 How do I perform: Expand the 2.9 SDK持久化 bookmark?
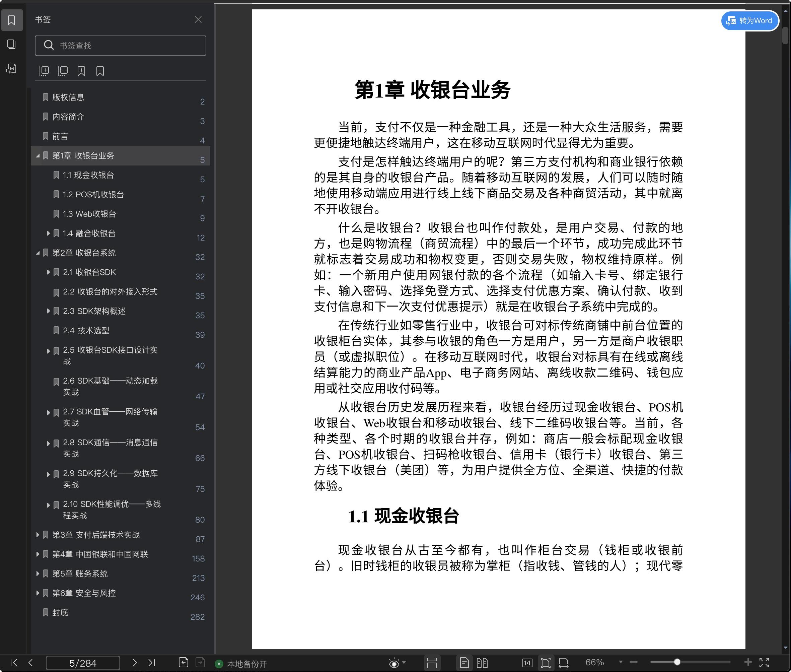[x=48, y=474]
